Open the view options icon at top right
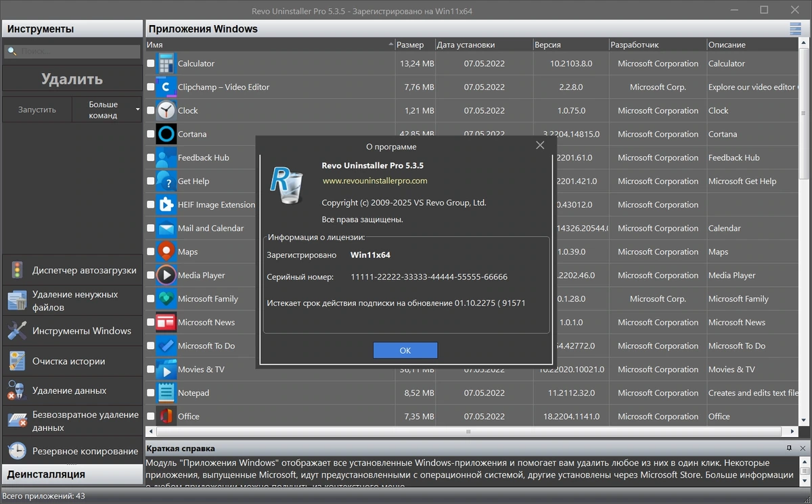The height and width of the screenshot is (504, 812). click(x=795, y=28)
